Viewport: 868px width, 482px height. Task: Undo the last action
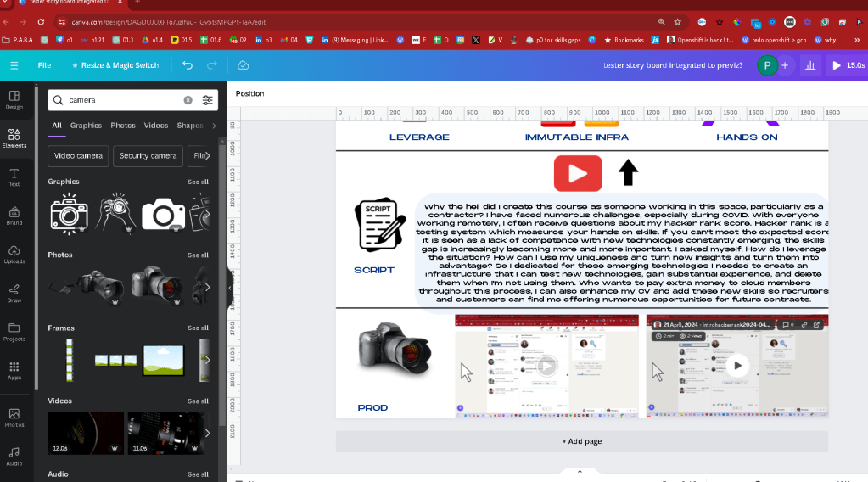(x=188, y=65)
